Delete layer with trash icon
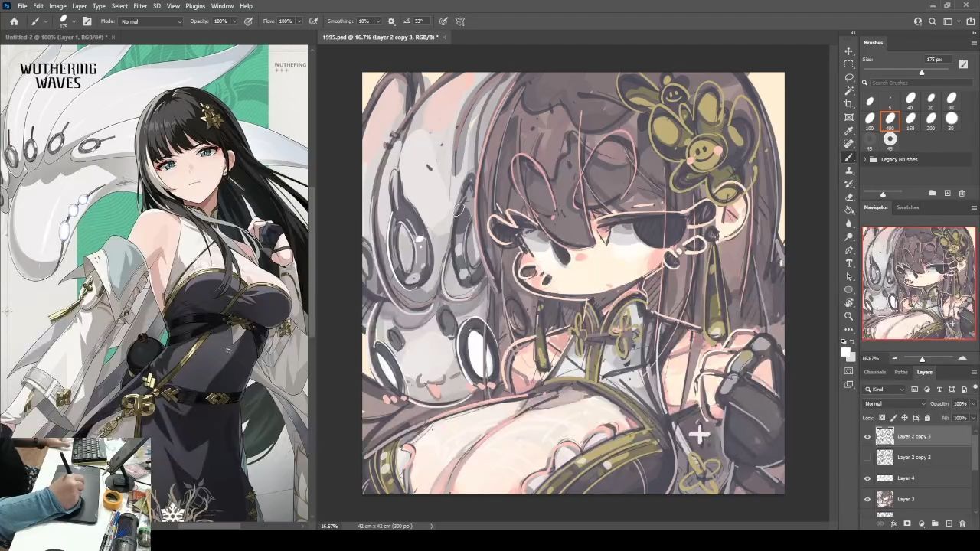The height and width of the screenshot is (551, 980). click(962, 524)
